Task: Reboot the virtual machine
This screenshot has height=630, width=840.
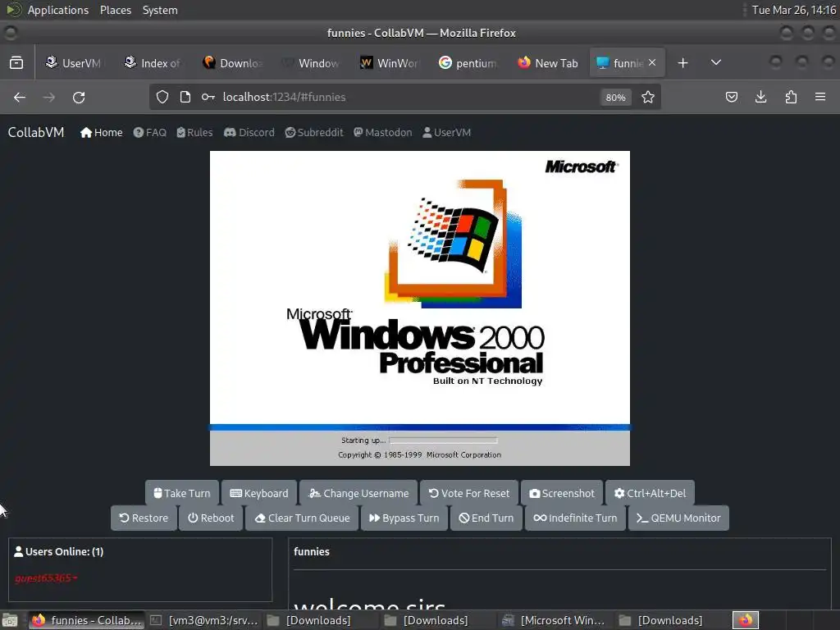Action: [x=211, y=518]
